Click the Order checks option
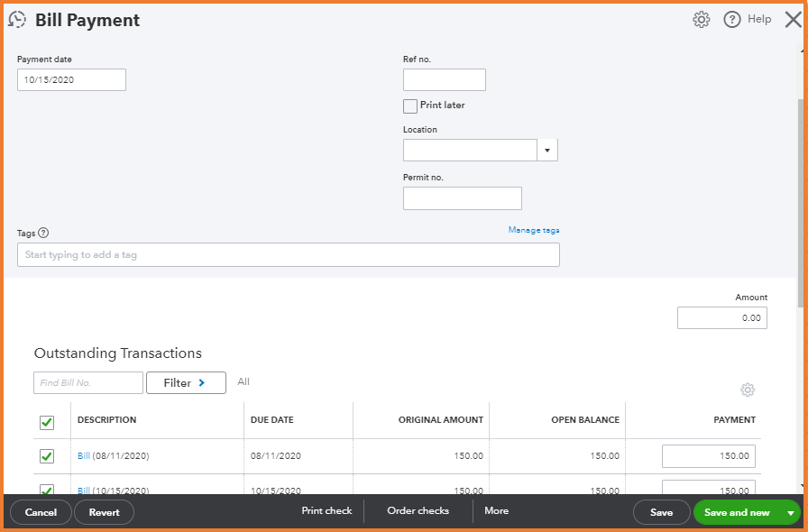The width and height of the screenshot is (808, 532). pos(418,511)
